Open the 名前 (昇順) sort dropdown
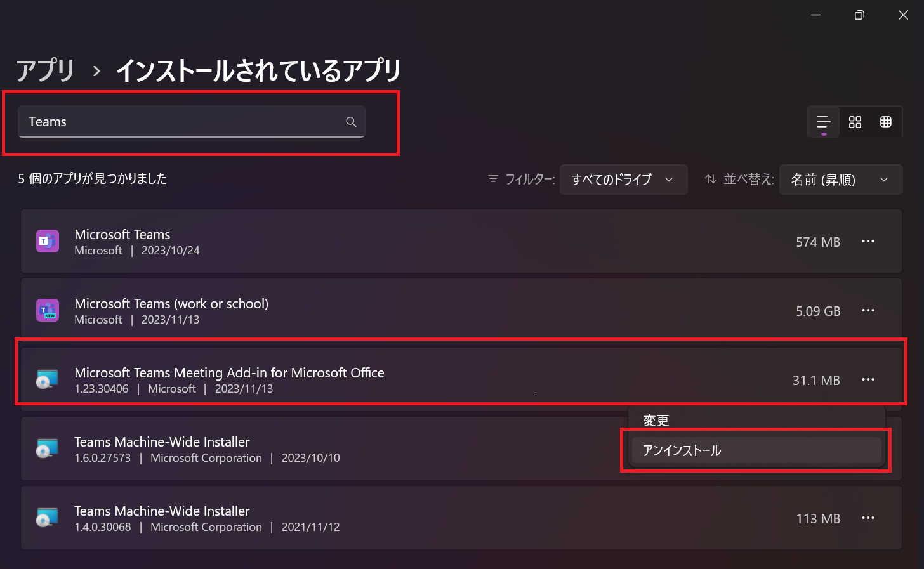924x569 pixels. coord(841,180)
